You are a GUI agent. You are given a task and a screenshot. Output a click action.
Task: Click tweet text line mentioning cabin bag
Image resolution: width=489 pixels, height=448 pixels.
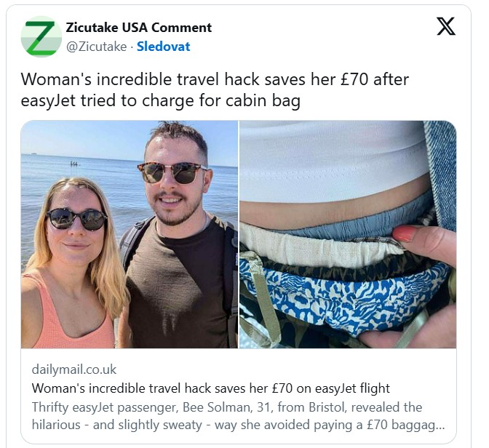tap(161, 100)
